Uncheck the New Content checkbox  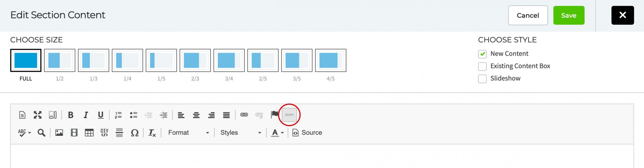click(482, 54)
